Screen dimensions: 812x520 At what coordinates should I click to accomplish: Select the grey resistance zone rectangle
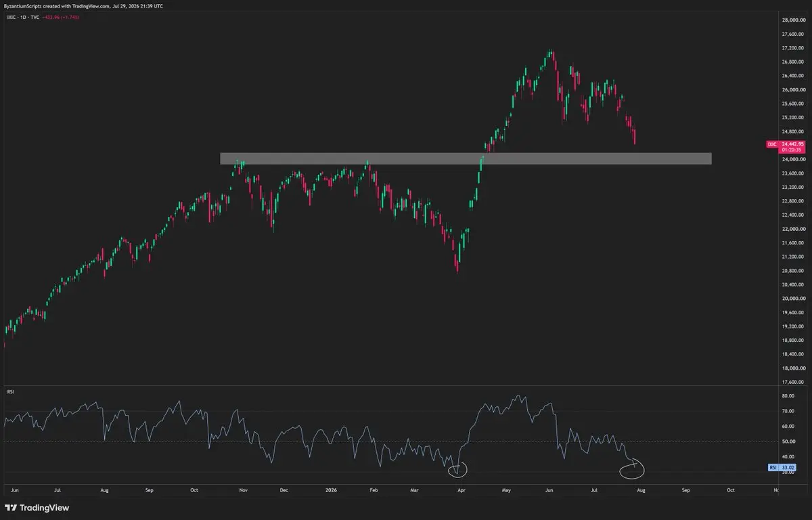coord(466,158)
